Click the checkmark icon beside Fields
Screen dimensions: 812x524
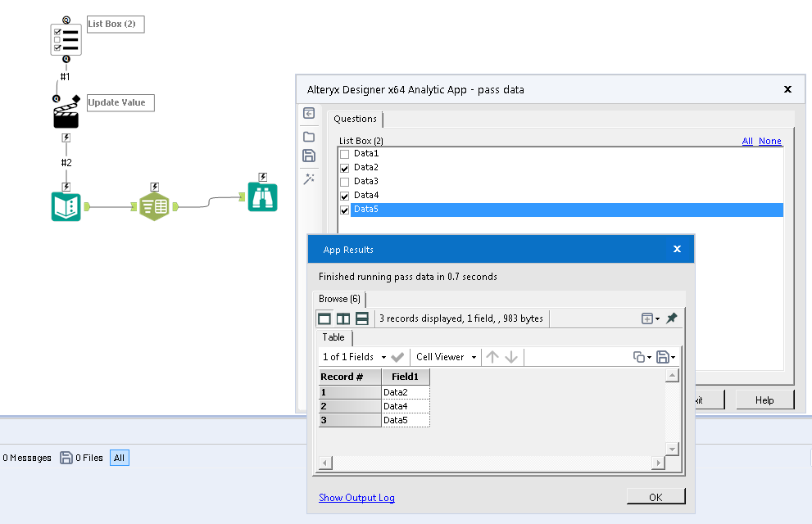[397, 357]
